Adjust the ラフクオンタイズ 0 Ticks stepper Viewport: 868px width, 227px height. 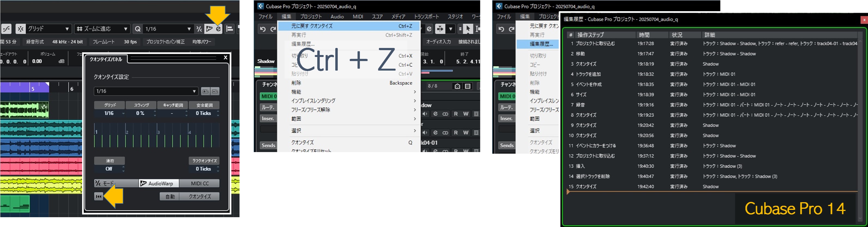(x=218, y=169)
